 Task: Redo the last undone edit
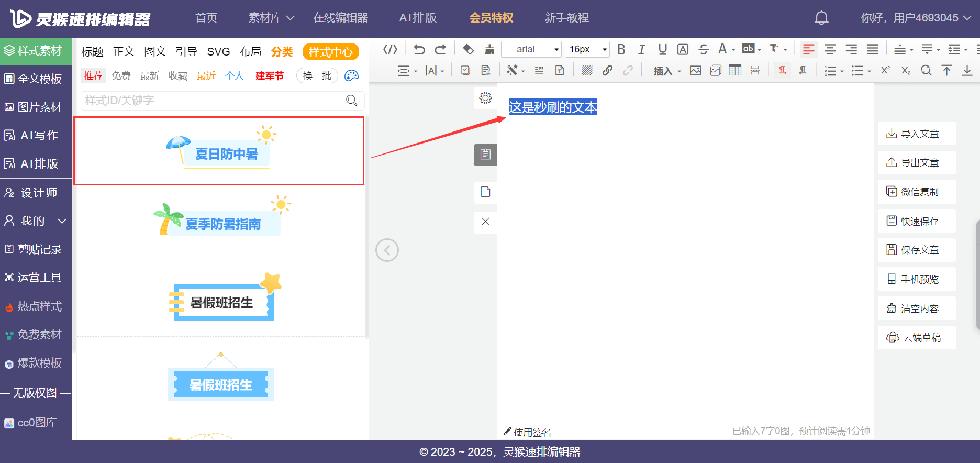tap(440, 49)
